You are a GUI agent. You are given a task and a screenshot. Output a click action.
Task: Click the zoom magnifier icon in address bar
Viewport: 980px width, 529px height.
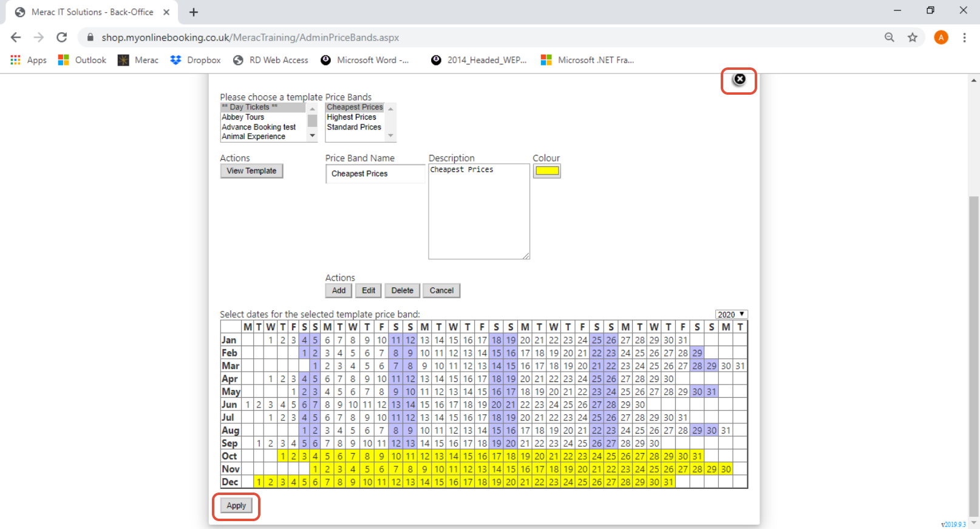[889, 38]
